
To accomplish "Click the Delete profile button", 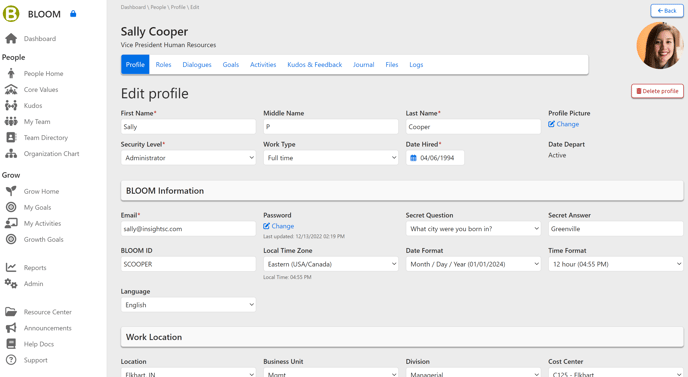I will pos(657,91).
